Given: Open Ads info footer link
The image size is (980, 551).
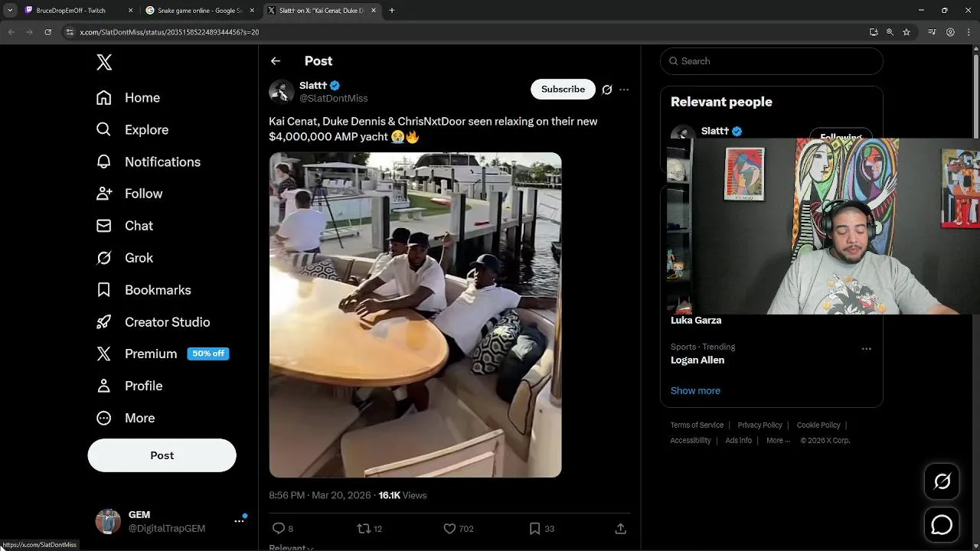Looking at the screenshot, I should (739, 441).
